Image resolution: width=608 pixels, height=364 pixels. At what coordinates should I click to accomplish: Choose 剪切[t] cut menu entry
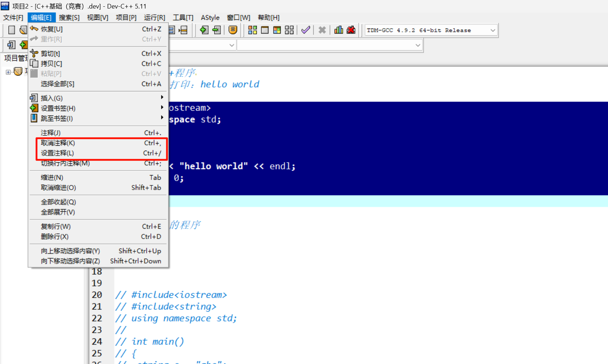(98, 54)
